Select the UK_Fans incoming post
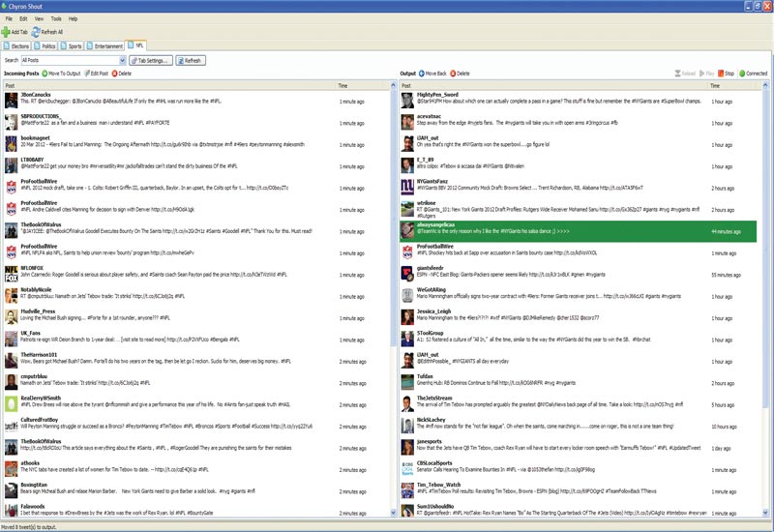This screenshot has height=532, width=774. pyautogui.click(x=196, y=340)
